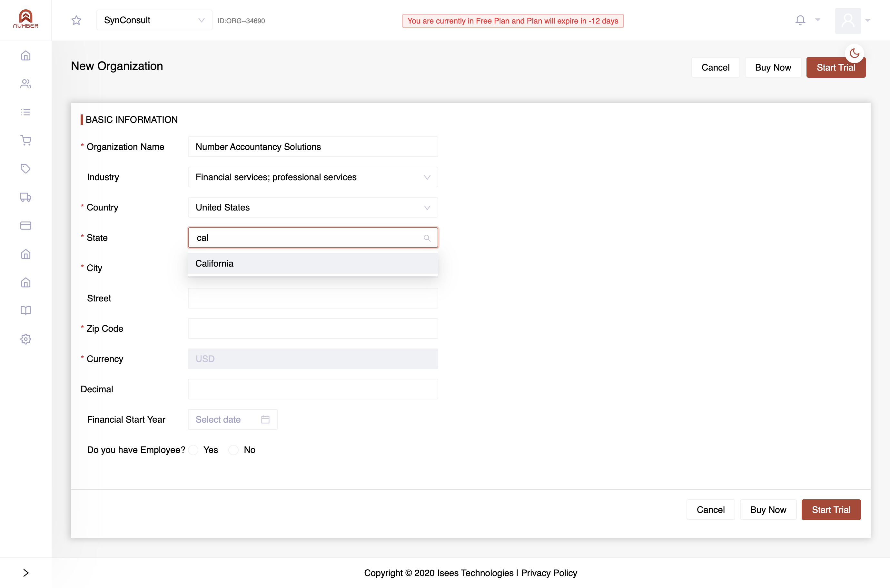Focus the Organization Name field
890x588 pixels.
313,147
